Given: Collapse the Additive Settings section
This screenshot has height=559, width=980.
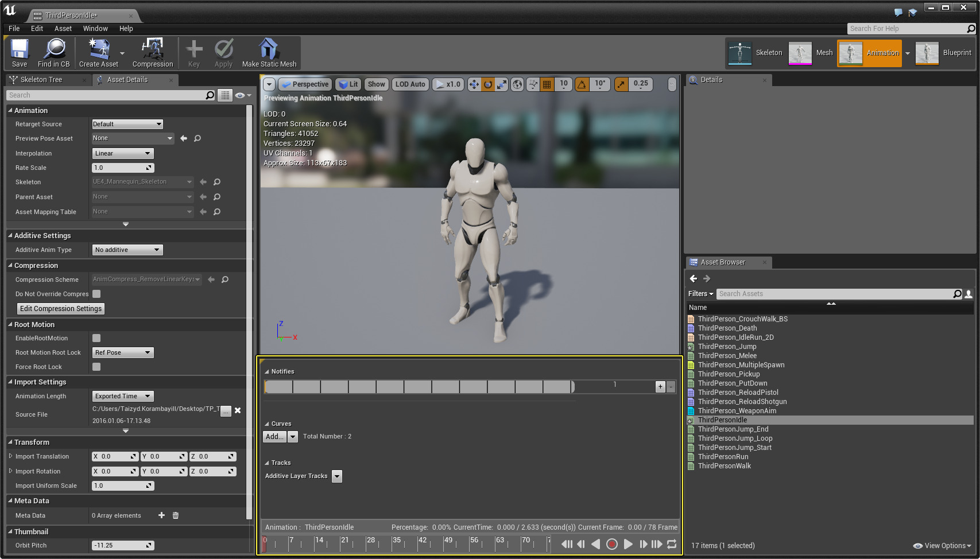Looking at the screenshot, I should (10, 235).
